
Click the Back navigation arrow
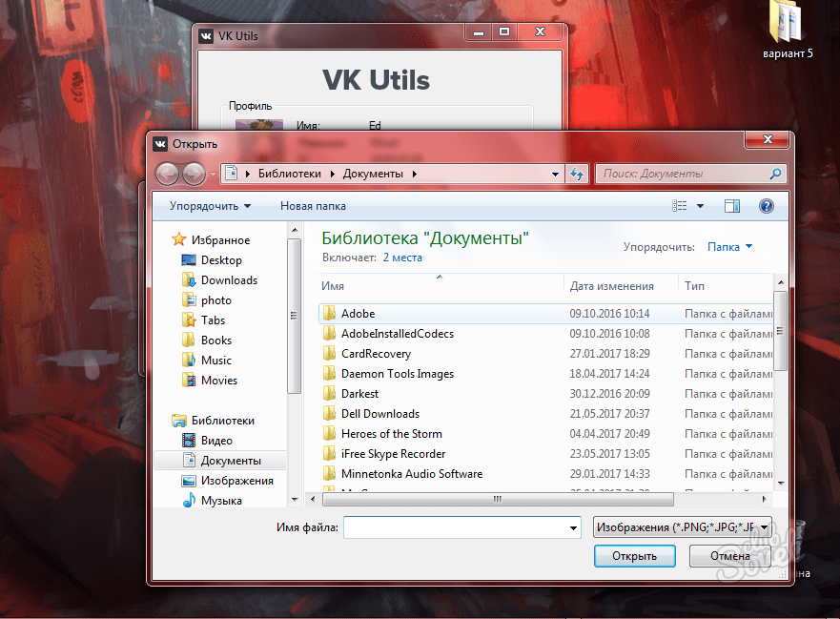[x=168, y=174]
